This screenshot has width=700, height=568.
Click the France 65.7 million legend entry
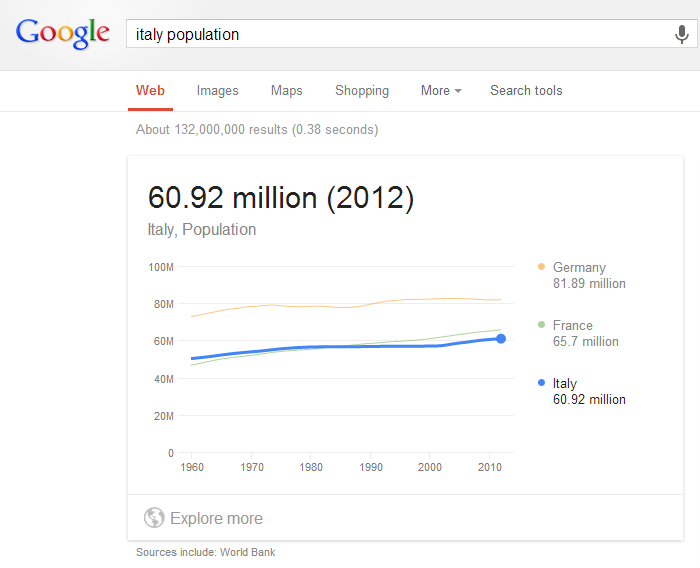pyautogui.click(x=585, y=333)
